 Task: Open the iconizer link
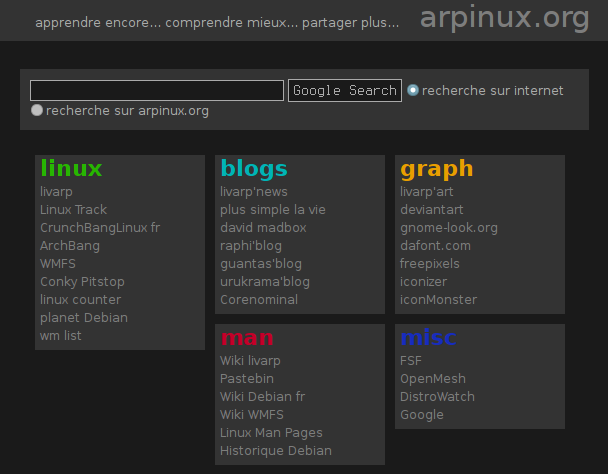423,282
